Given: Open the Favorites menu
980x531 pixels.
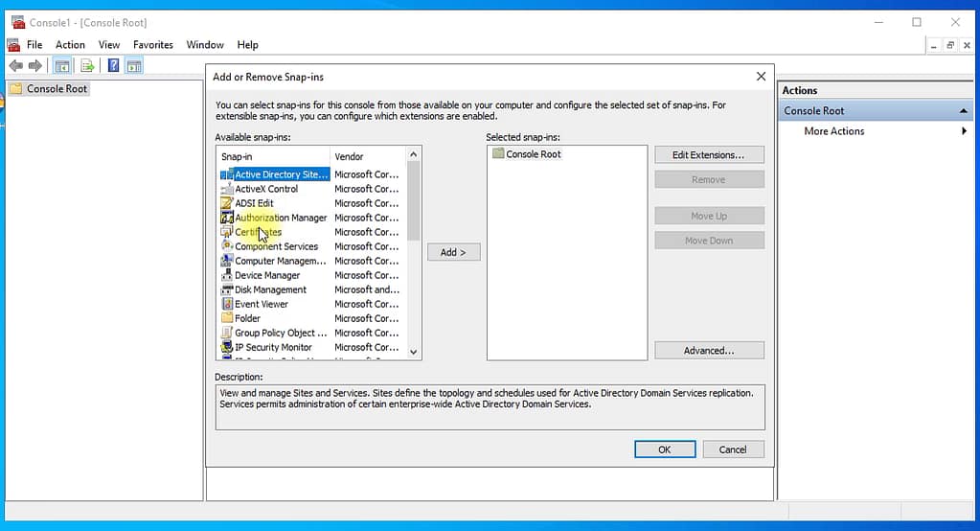Looking at the screenshot, I should tap(153, 45).
